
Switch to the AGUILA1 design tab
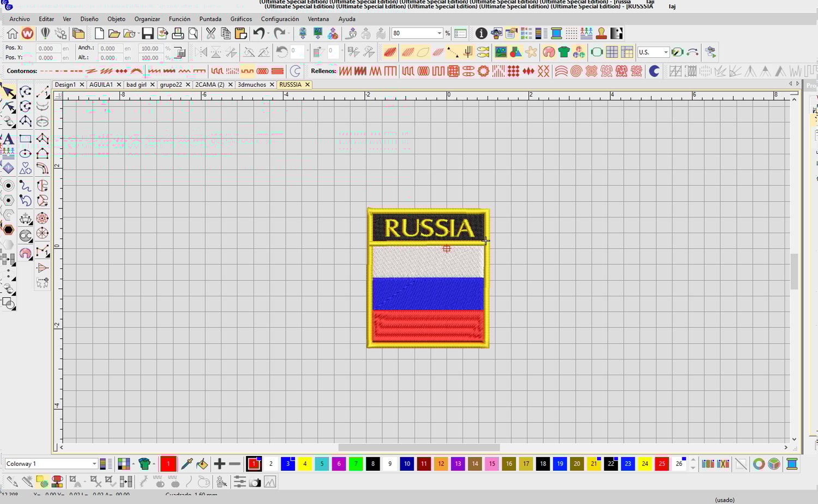click(x=101, y=85)
